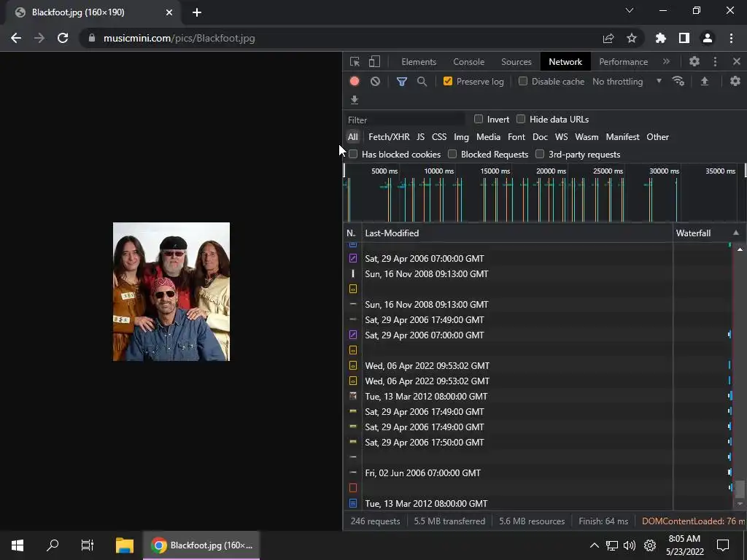Enable the Disable cache checkbox
The image size is (747, 560).
[x=523, y=82]
